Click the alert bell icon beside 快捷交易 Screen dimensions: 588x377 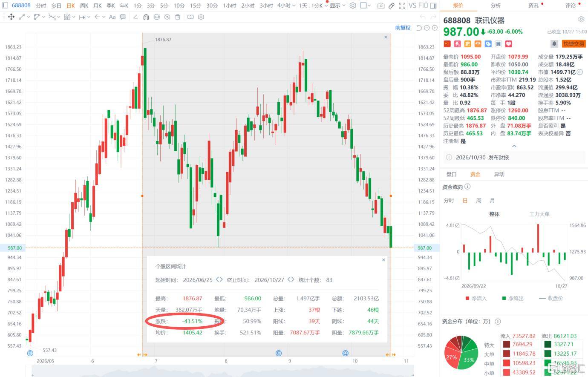(x=554, y=43)
